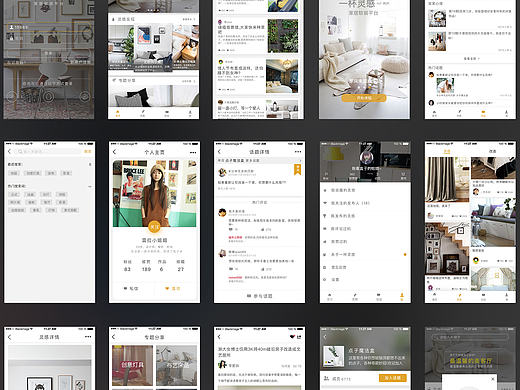Tap topic author's avatar on 话题详情 screen
The height and width of the screenshot is (390, 520).
pos(222,172)
